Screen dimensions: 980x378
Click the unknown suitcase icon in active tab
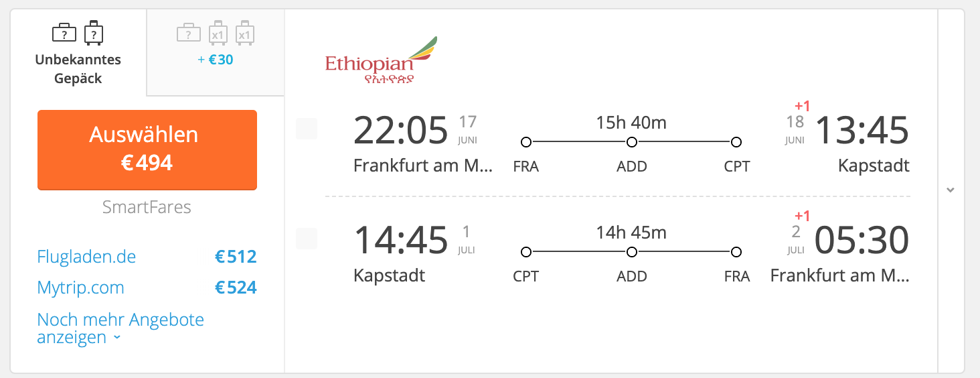coord(94,33)
